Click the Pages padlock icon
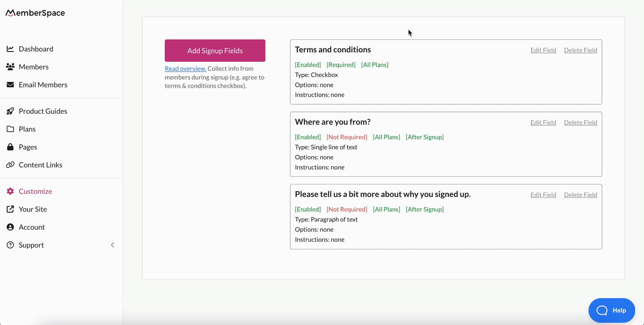 [10, 147]
